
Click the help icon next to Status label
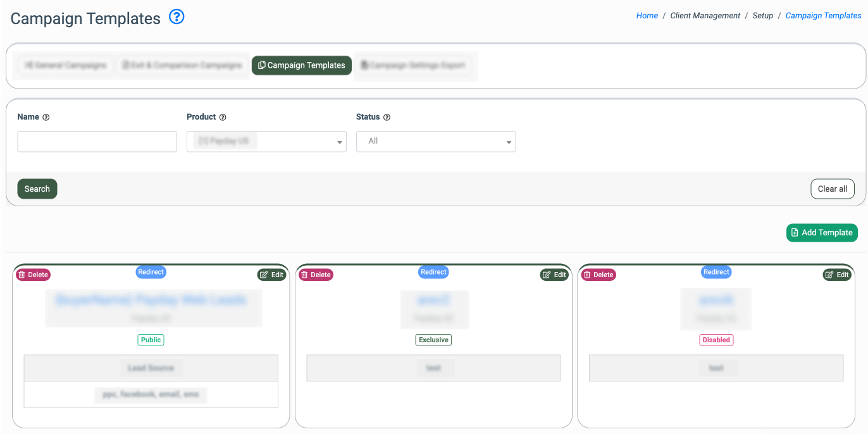[387, 117]
